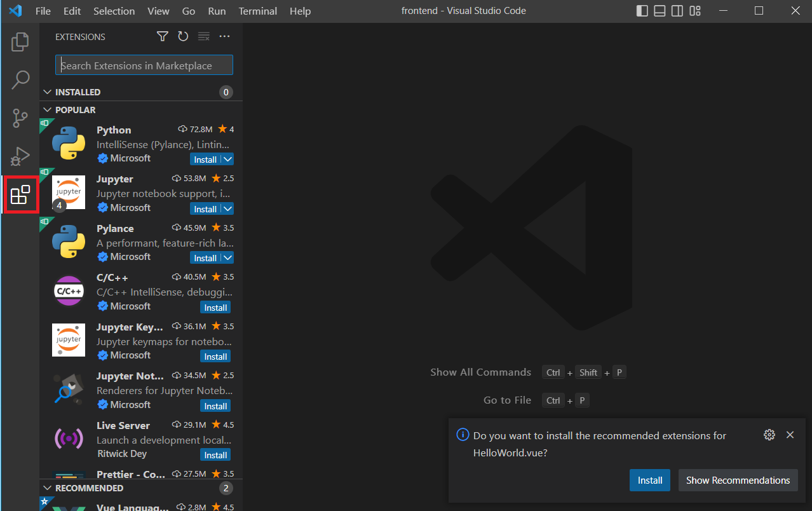This screenshot has width=812, height=511.
Task: Open Pylance Install dropdown arrow
Action: click(227, 257)
